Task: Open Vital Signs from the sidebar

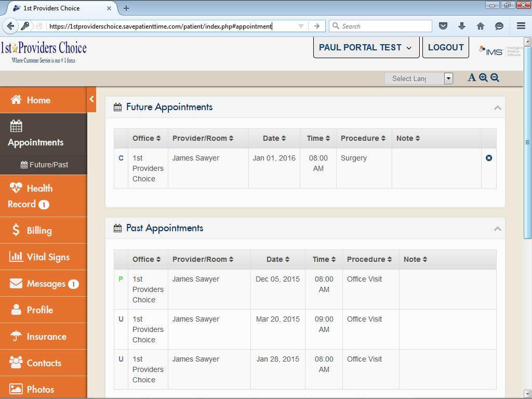Action: click(48, 257)
